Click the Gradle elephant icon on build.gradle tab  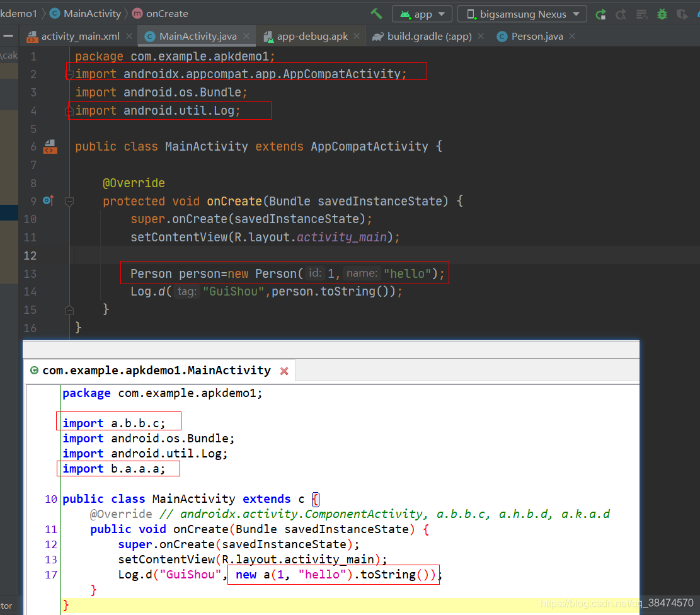pos(377,37)
